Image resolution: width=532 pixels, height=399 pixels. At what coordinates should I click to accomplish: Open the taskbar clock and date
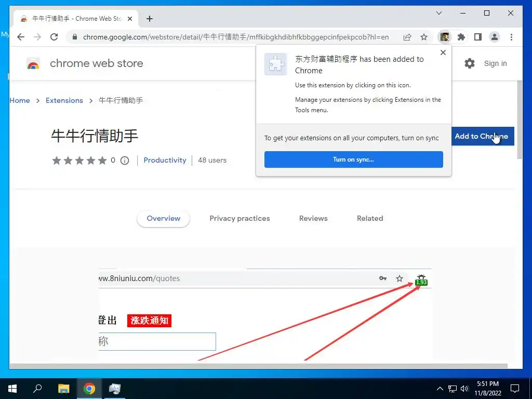click(488, 389)
